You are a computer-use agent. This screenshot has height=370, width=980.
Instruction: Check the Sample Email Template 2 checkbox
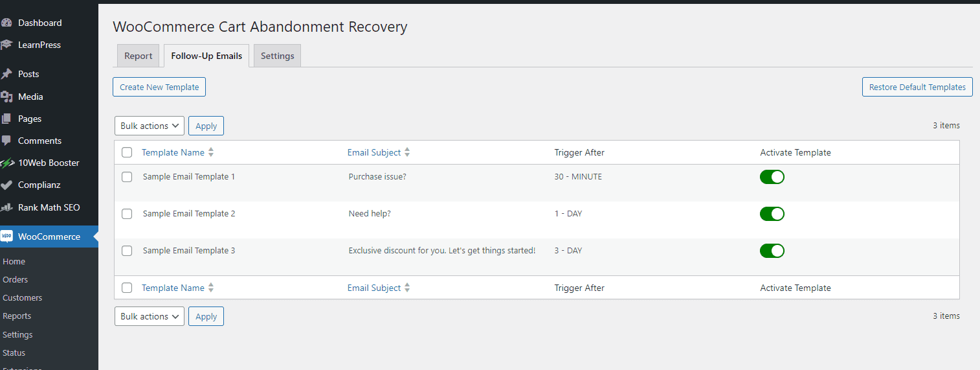pos(127,214)
